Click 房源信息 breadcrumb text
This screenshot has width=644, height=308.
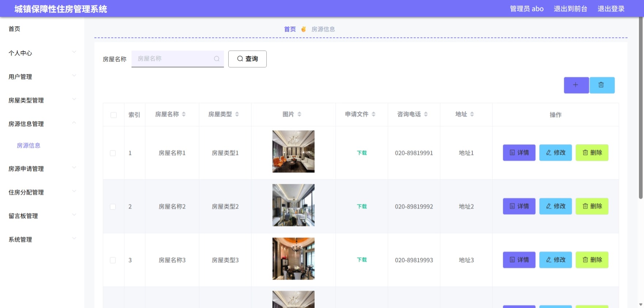[323, 29]
